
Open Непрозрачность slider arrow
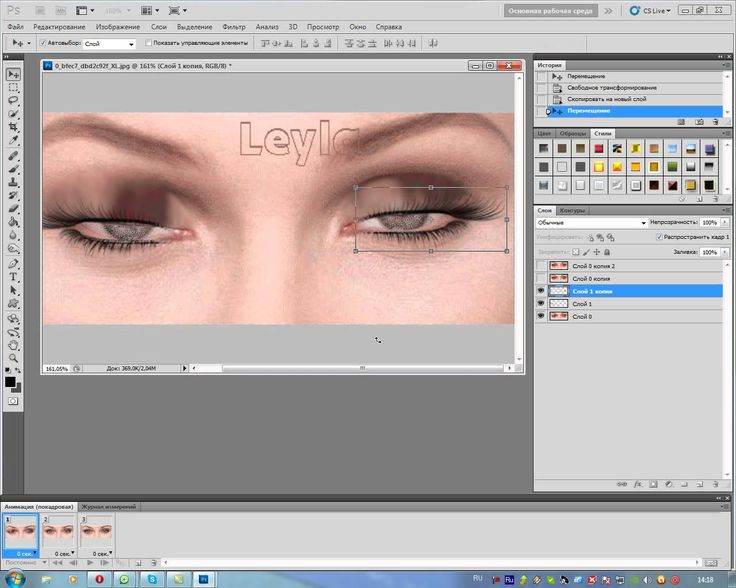pos(725,222)
